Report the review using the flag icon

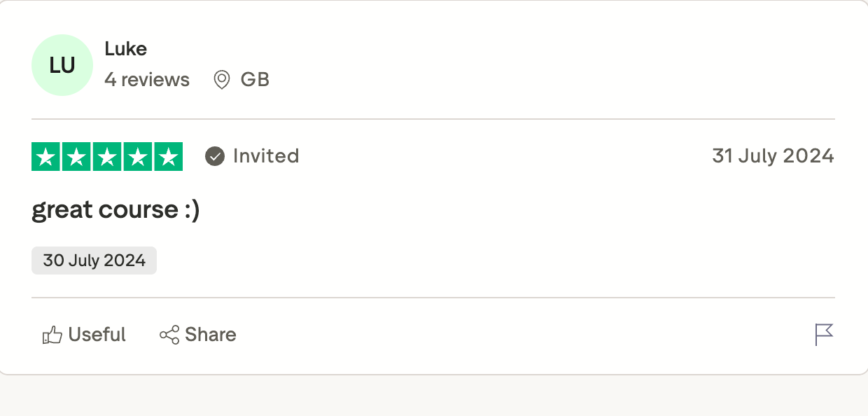tap(824, 335)
